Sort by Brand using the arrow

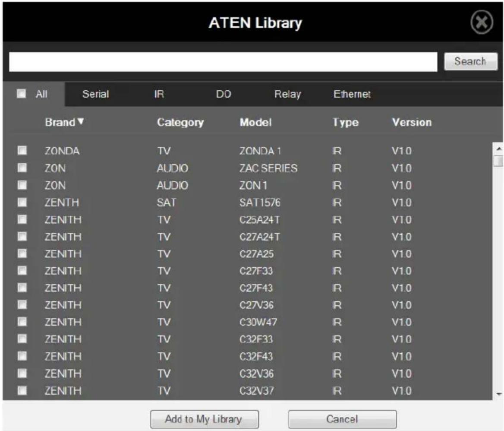tap(81, 121)
